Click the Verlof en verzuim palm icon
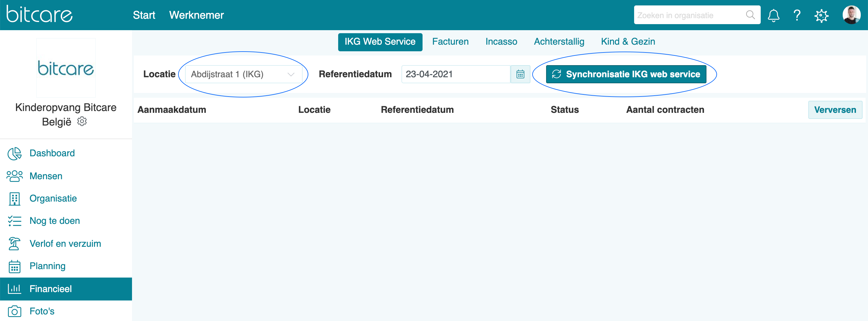868x321 pixels. [x=14, y=243]
